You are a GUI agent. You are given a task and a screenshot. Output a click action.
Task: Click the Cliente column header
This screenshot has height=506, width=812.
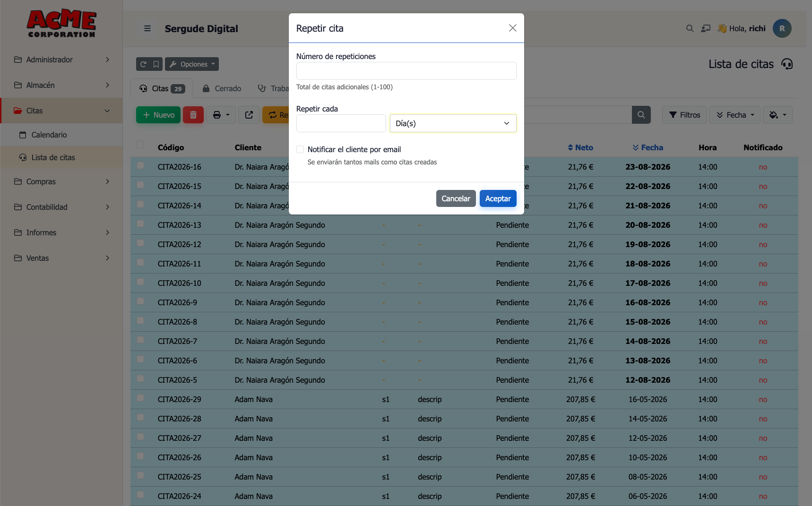248,147
